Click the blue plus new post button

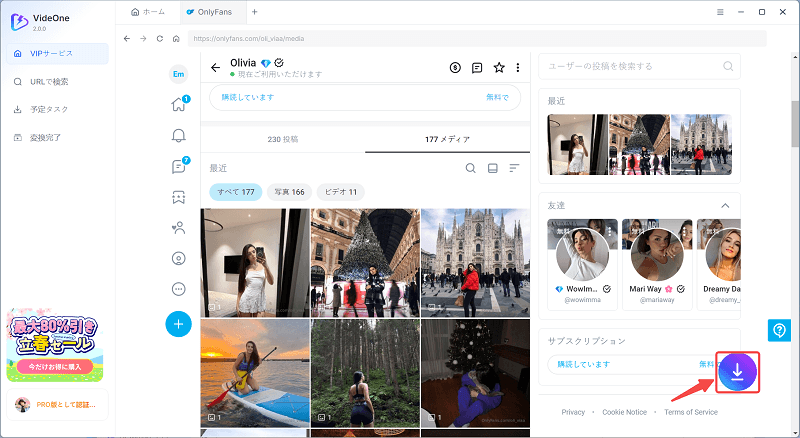tap(179, 323)
